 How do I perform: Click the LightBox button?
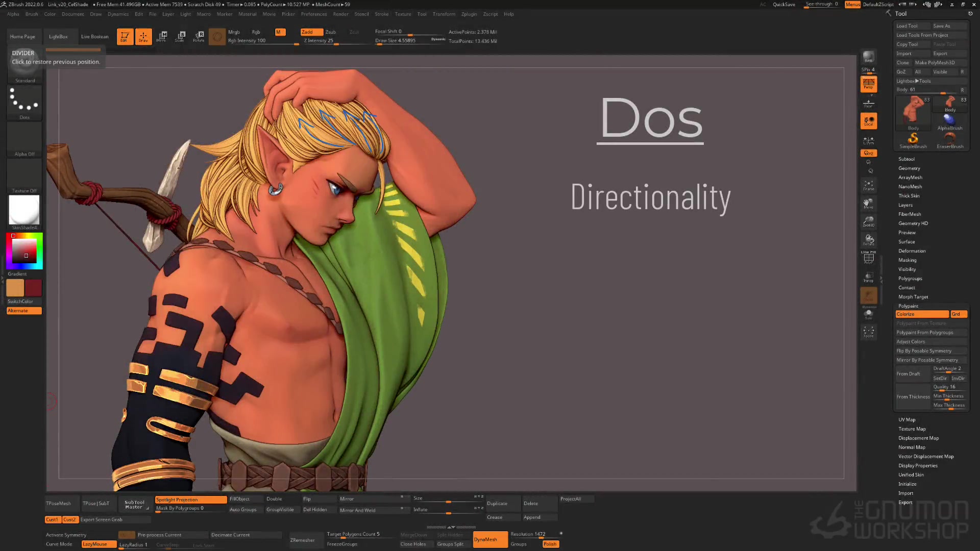pyautogui.click(x=58, y=37)
